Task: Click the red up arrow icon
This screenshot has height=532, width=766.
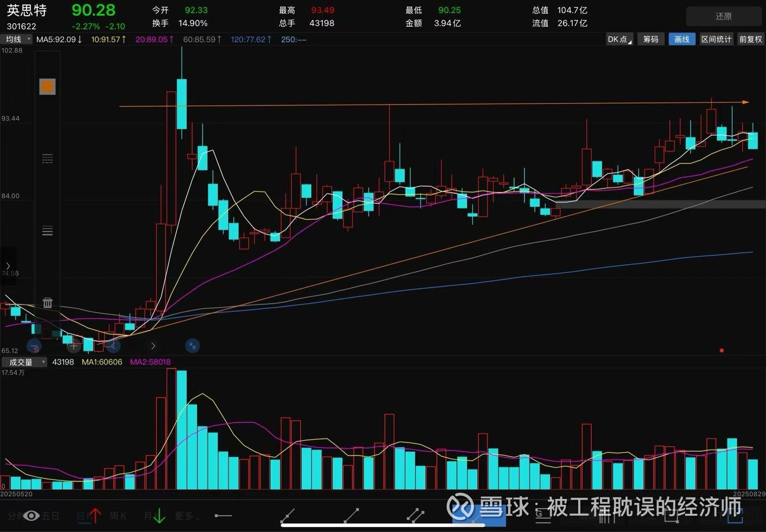Action: (95, 516)
